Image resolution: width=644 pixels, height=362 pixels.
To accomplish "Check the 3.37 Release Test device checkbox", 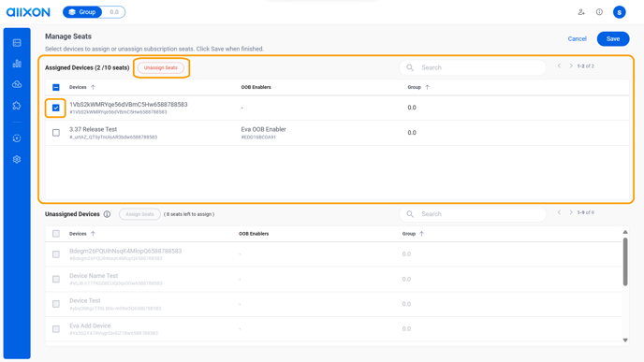I will (x=56, y=133).
